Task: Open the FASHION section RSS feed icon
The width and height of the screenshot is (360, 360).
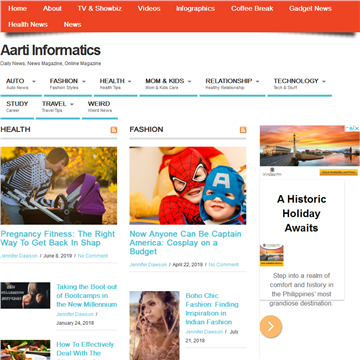Action: tap(243, 130)
